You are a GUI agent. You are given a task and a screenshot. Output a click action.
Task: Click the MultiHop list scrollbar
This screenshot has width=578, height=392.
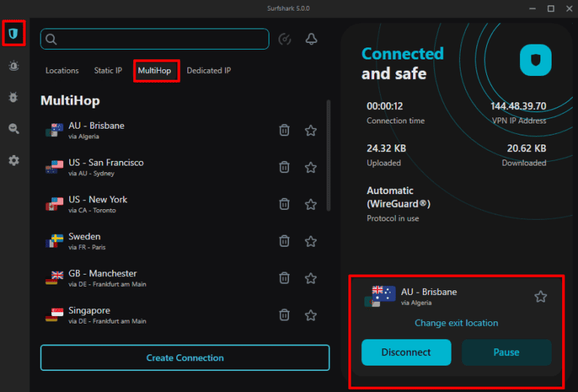[x=328, y=156]
